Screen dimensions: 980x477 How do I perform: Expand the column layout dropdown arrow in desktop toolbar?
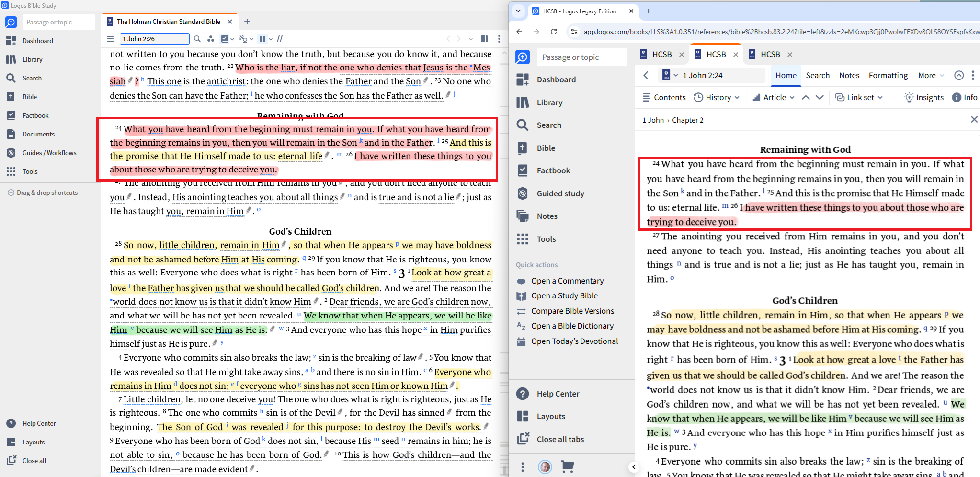coord(271,39)
